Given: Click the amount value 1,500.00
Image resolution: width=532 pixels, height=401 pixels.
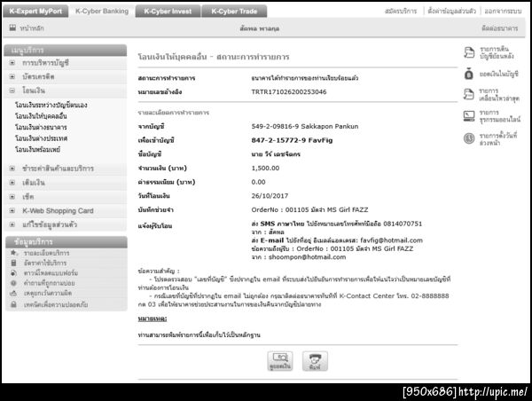Looking at the screenshot, I should click(x=265, y=168).
